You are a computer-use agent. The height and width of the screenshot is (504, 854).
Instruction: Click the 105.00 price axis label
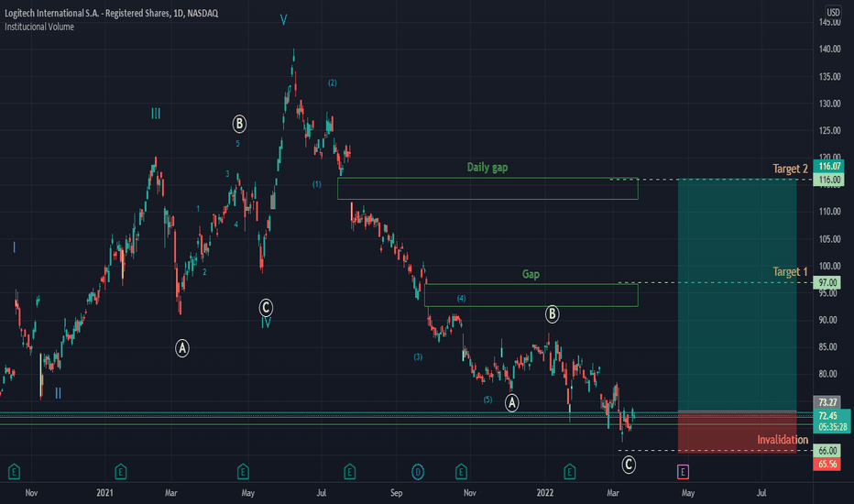(x=829, y=239)
